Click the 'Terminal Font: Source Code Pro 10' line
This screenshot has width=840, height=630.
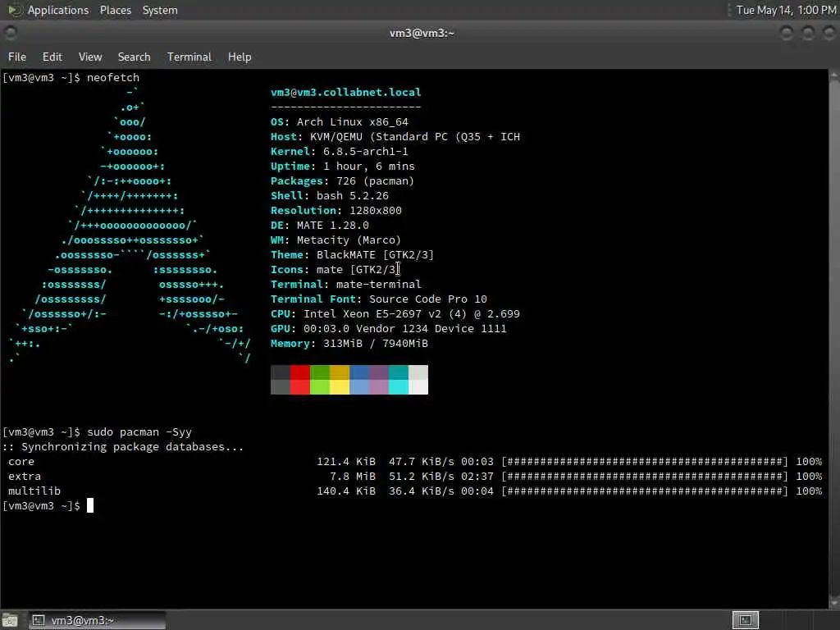click(x=379, y=299)
